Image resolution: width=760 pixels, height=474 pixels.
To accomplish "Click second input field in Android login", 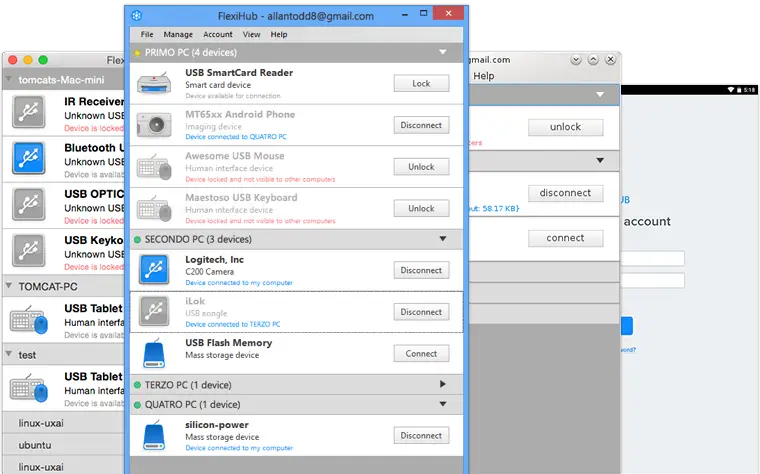I will coord(652,280).
